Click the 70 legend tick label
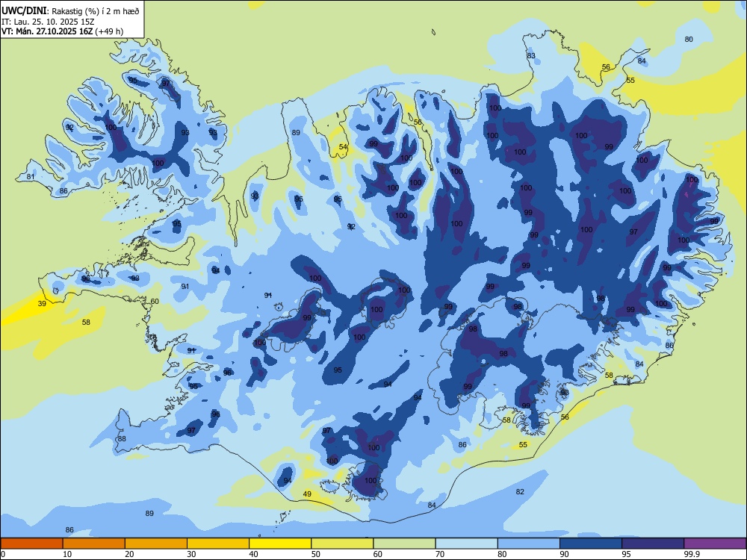Viewport: 747px width, 560px height. (440, 554)
